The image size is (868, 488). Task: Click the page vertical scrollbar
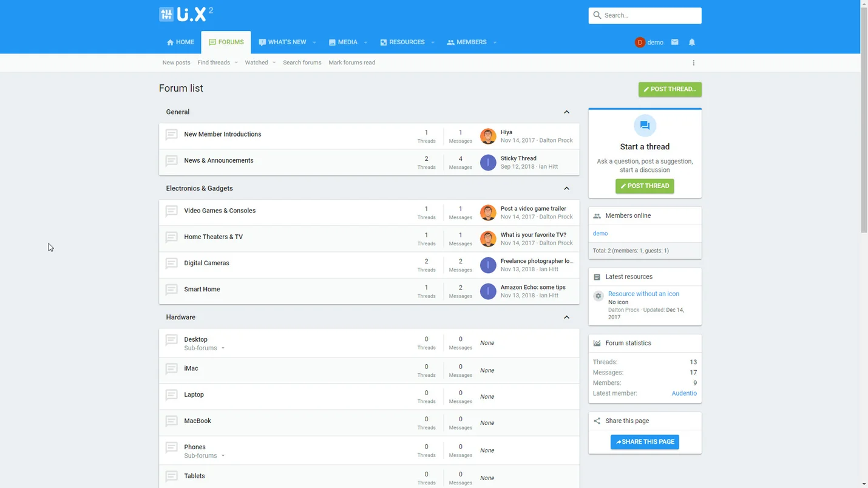coord(864,120)
